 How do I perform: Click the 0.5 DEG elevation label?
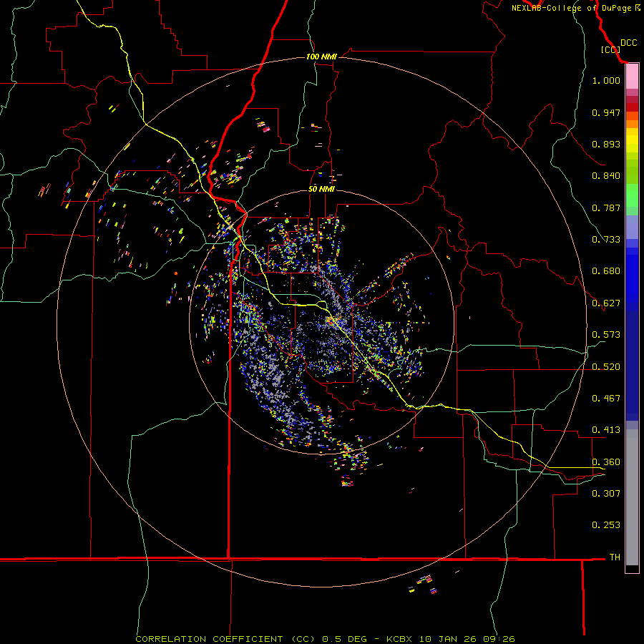tap(345, 639)
